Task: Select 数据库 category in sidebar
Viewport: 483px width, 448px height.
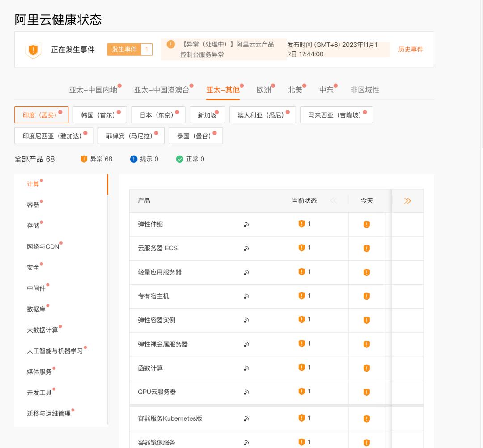Action: [36, 309]
